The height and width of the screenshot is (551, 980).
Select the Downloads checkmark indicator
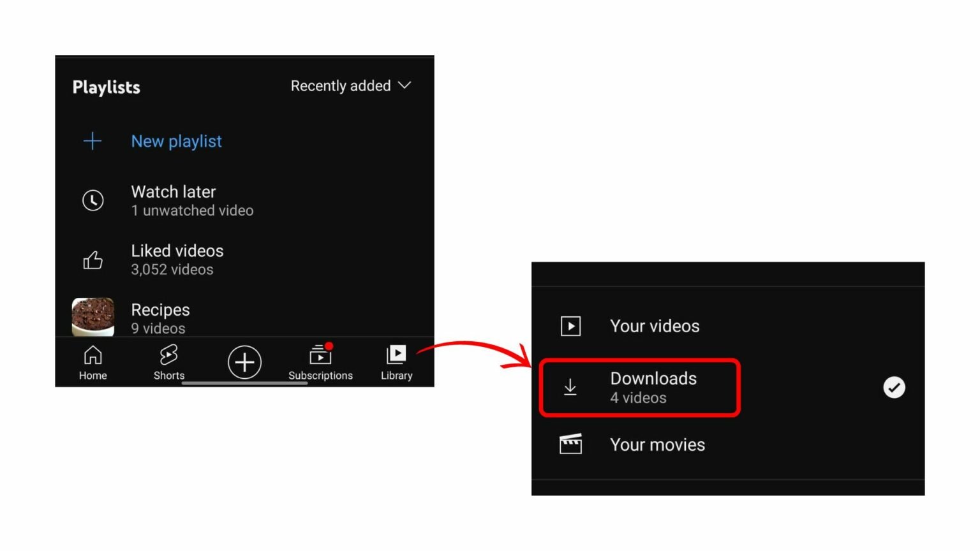click(x=893, y=387)
